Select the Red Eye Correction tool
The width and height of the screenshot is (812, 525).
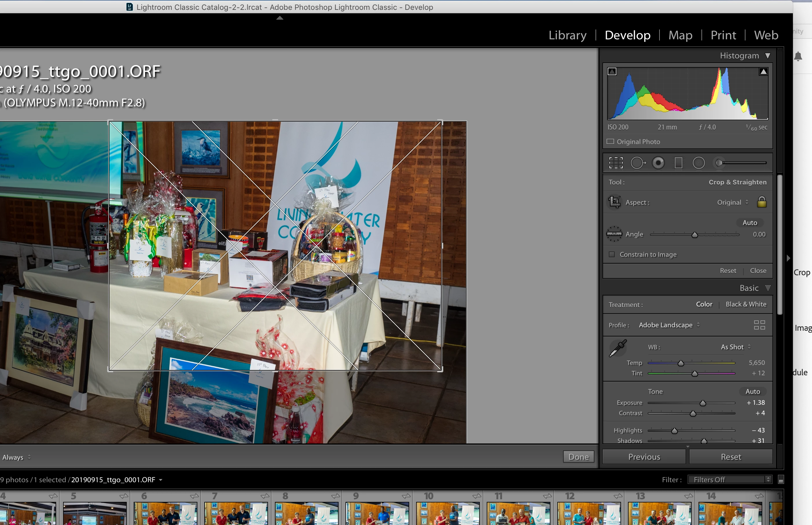click(658, 163)
